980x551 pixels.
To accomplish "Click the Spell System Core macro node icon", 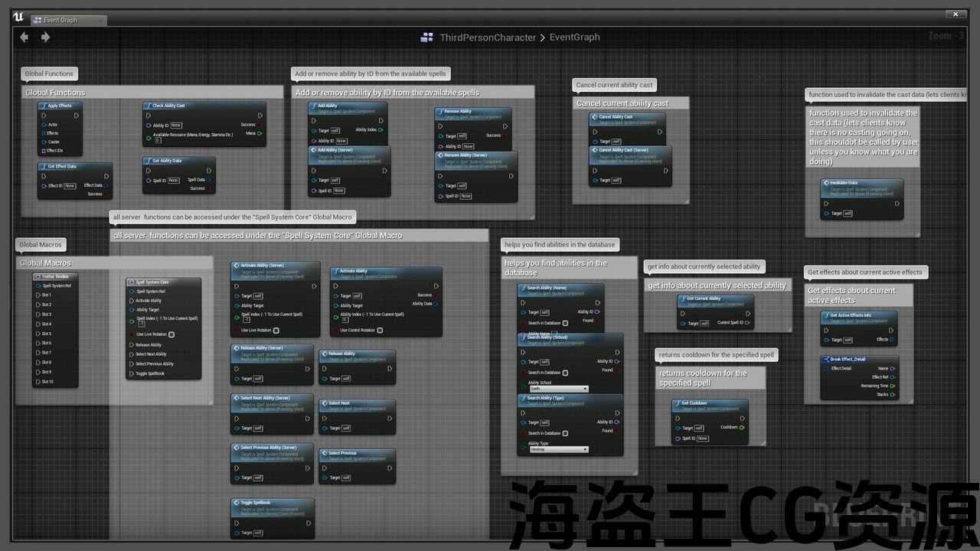I will 131,282.
